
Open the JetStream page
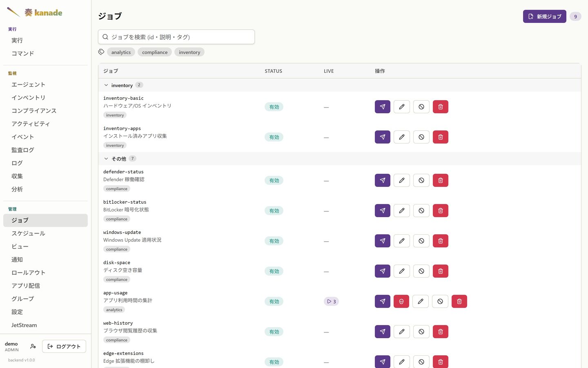(x=45, y=325)
